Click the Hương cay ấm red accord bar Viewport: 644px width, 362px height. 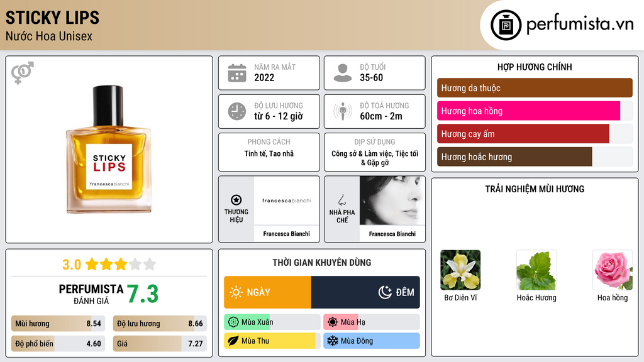[x=535, y=134]
